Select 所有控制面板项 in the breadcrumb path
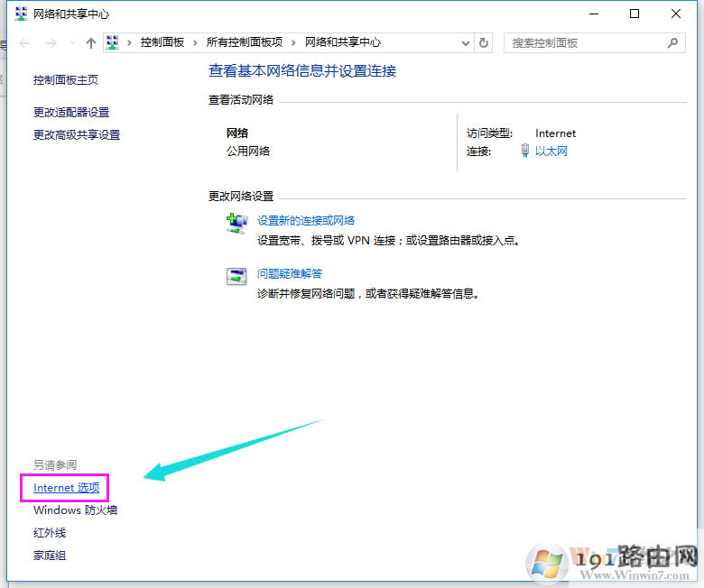This screenshot has height=588, width=704. (245, 43)
